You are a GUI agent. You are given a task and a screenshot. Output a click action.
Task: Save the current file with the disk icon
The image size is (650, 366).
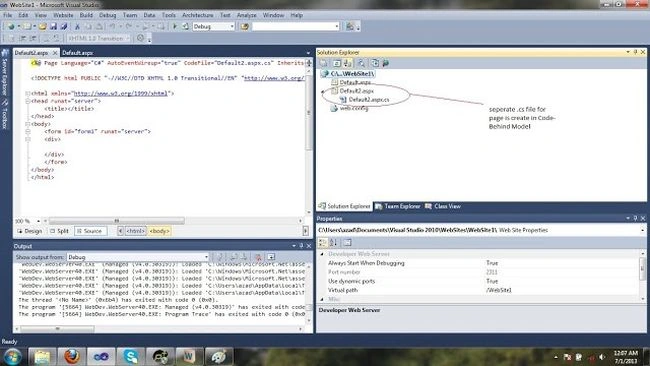(x=53, y=27)
